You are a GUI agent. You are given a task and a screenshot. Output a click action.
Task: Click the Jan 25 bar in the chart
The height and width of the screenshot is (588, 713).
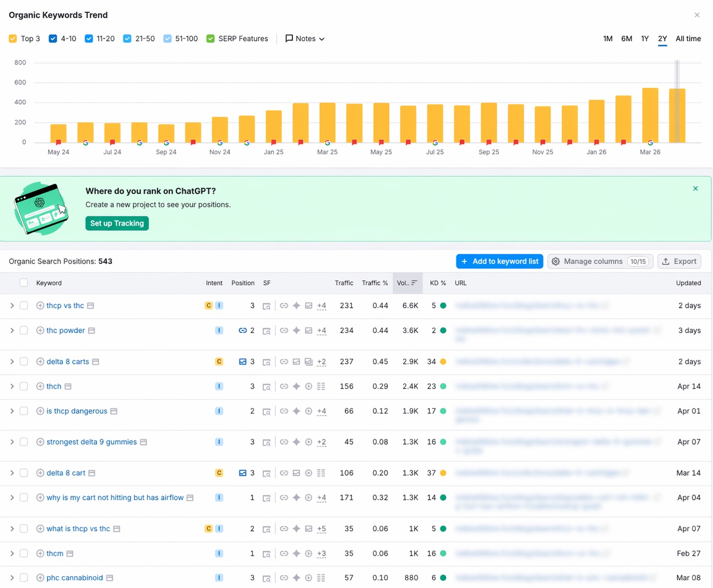point(274,126)
